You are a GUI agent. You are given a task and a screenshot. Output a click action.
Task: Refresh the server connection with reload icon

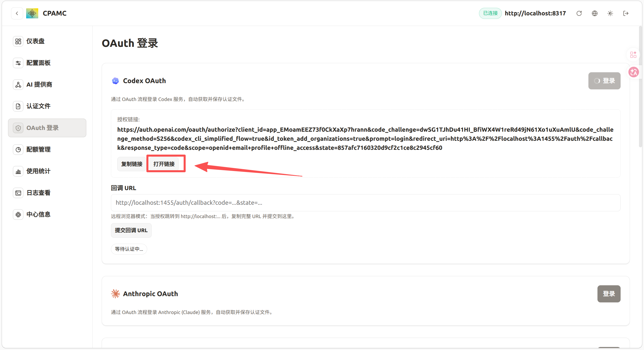coord(579,13)
